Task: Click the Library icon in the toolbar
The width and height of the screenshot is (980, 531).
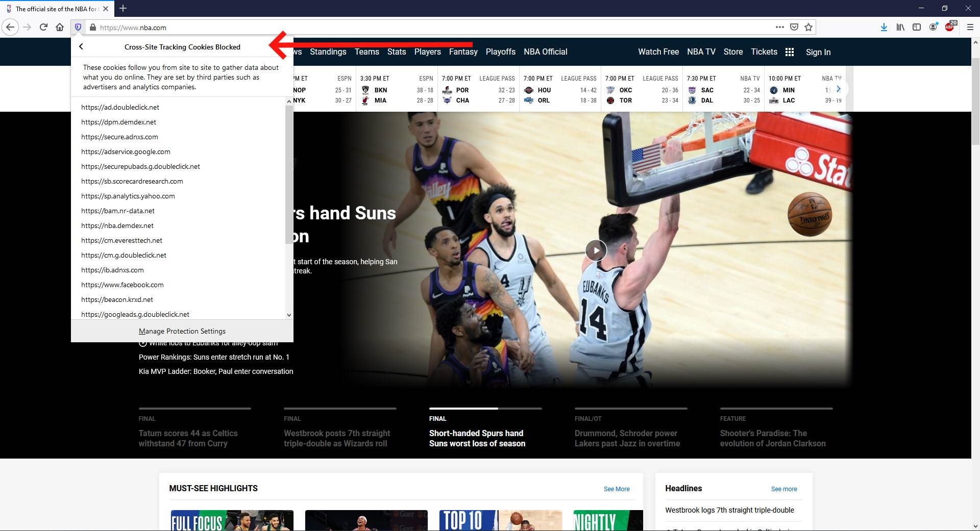Action: click(900, 27)
